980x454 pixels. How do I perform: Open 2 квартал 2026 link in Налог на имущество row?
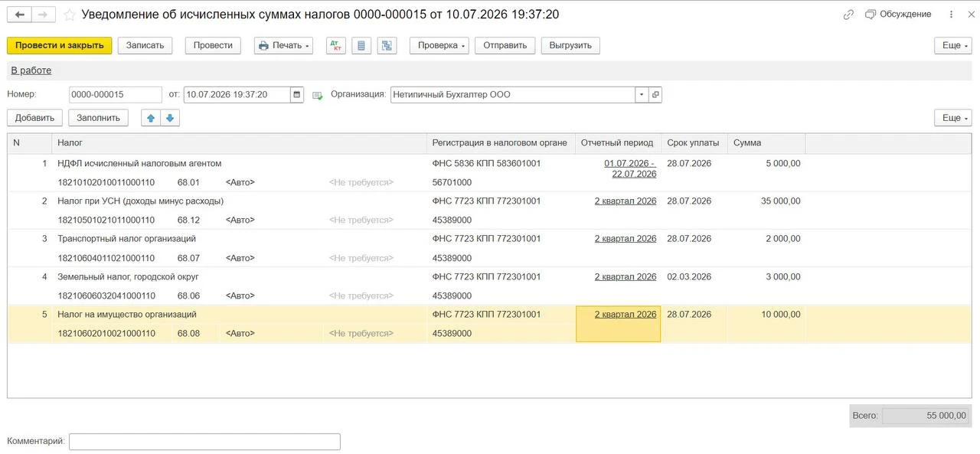(626, 314)
